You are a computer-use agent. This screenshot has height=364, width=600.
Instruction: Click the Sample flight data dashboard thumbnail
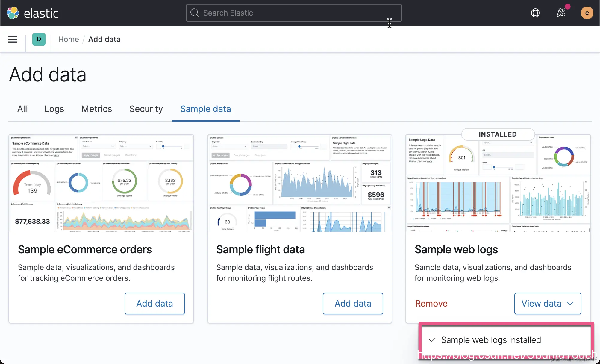click(x=299, y=183)
